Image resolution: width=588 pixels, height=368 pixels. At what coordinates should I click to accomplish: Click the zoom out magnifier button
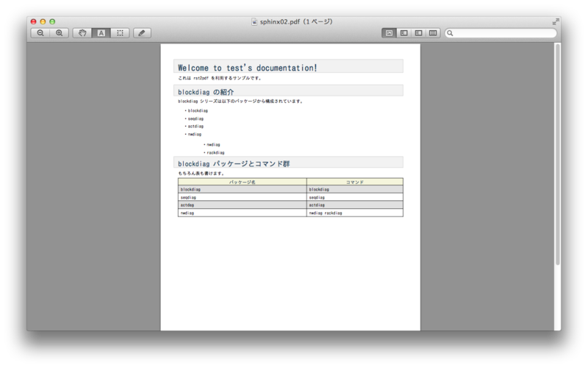40,33
